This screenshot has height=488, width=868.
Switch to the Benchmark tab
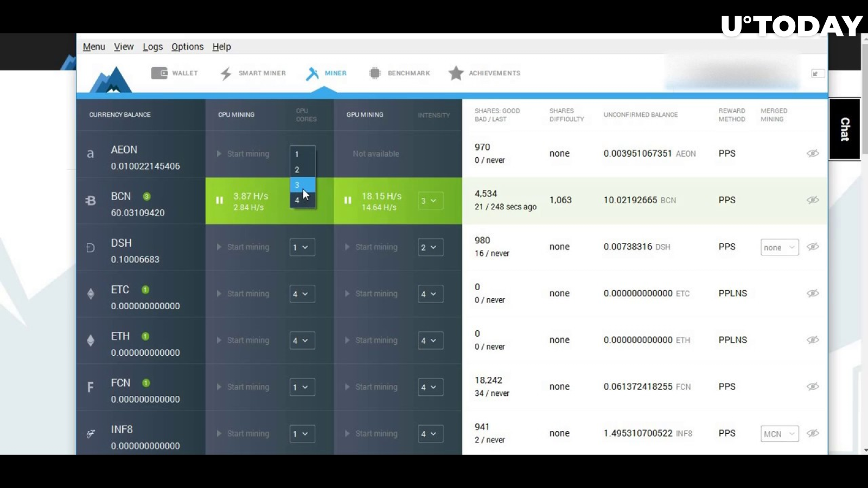pyautogui.click(x=399, y=73)
